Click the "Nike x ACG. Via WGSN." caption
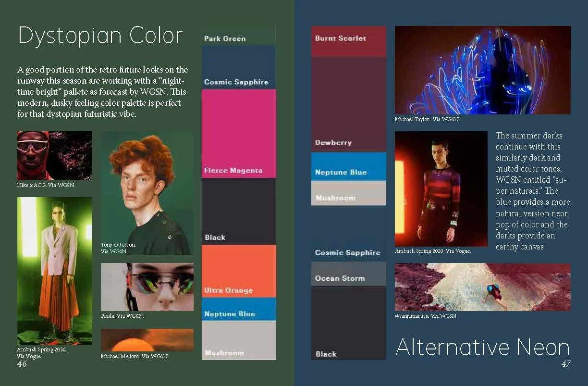 pyautogui.click(x=46, y=185)
